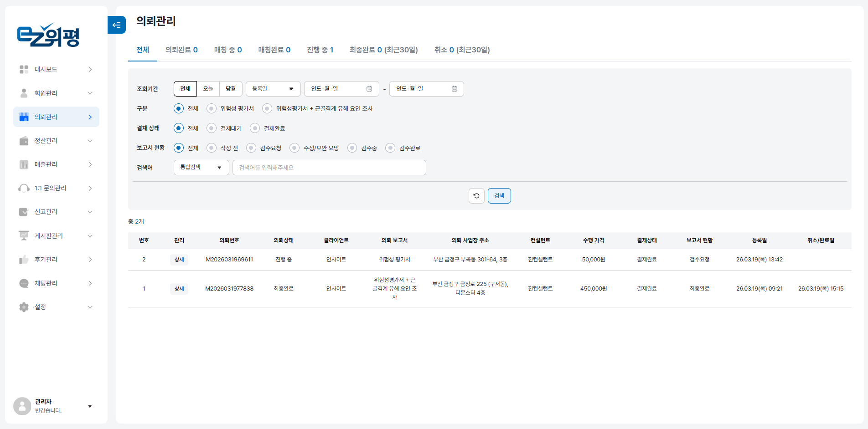Click the 대시보드 grid icon

(24, 69)
